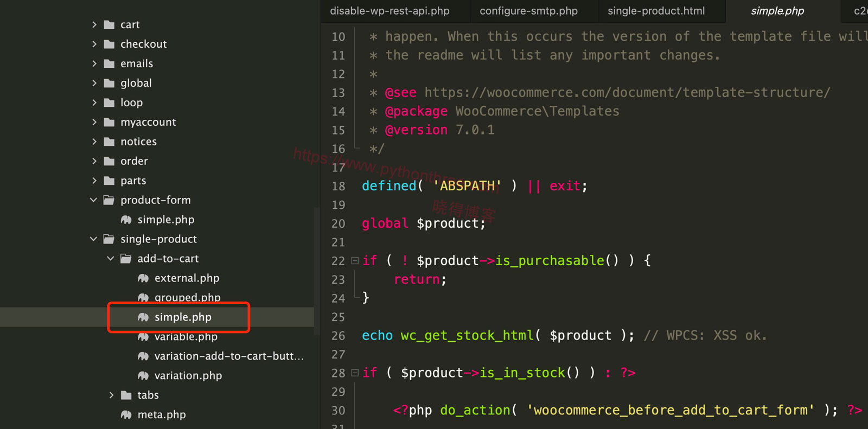This screenshot has width=868, height=429.
Task: Click the open add-to-cart folder icon
Action: tap(126, 259)
